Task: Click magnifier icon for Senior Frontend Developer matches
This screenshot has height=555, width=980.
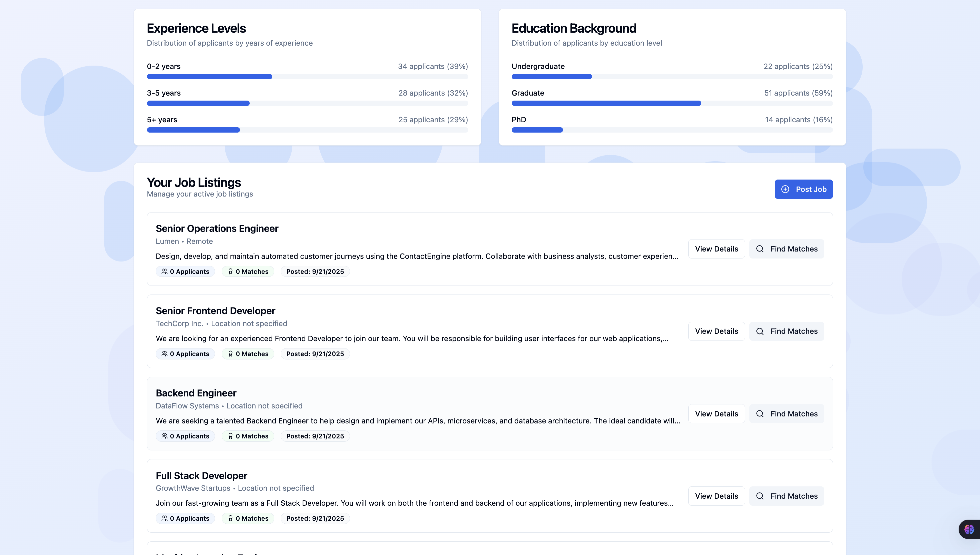Action: 760,331
